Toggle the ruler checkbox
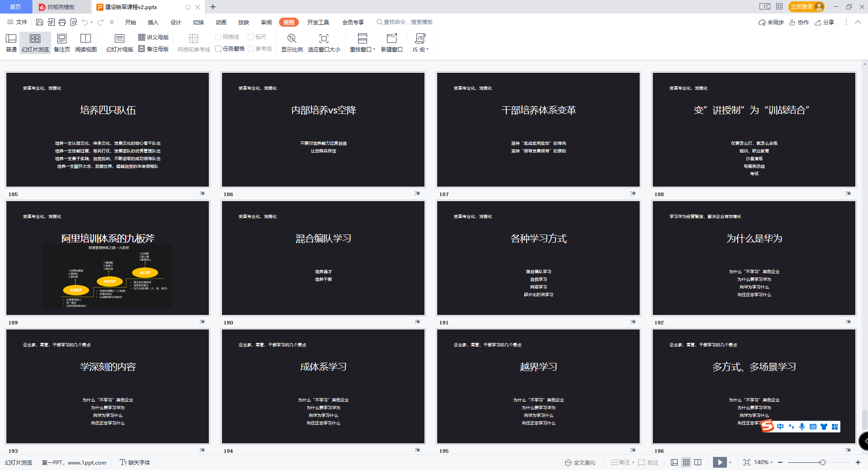The height and width of the screenshot is (470, 868). 251,37
